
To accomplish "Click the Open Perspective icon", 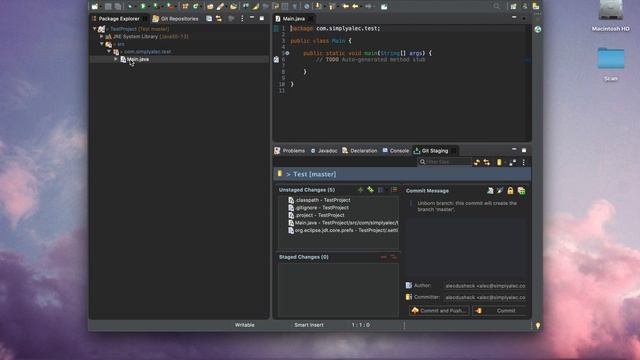I will click(x=513, y=7).
